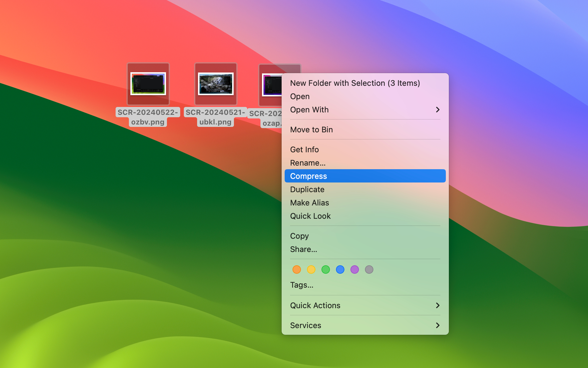Select Move to Bin from context menu
The height and width of the screenshot is (368, 588).
coord(311,130)
